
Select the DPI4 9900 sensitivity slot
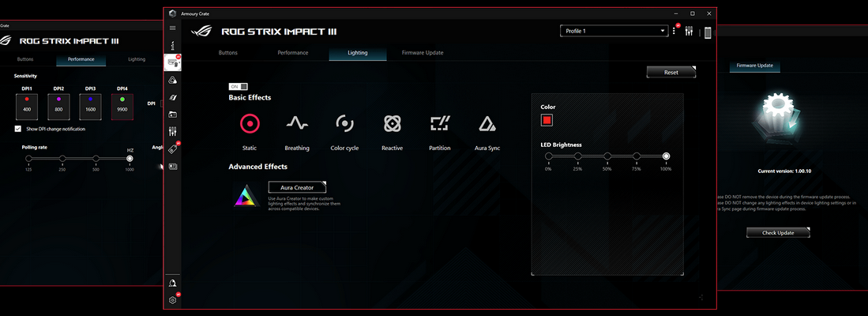pyautogui.click(x=122, y=103)
